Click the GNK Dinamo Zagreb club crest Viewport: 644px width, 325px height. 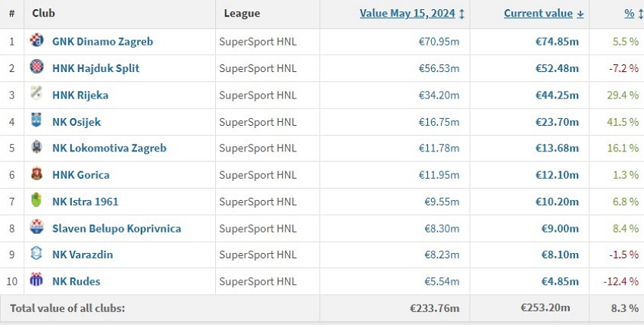click(36, 40)
